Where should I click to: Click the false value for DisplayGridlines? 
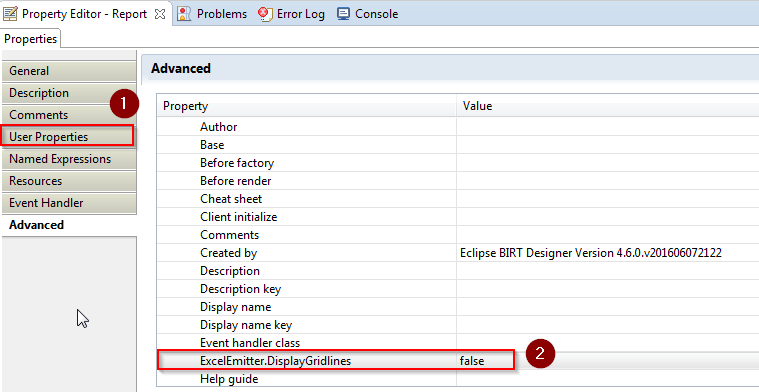[472, 361]
